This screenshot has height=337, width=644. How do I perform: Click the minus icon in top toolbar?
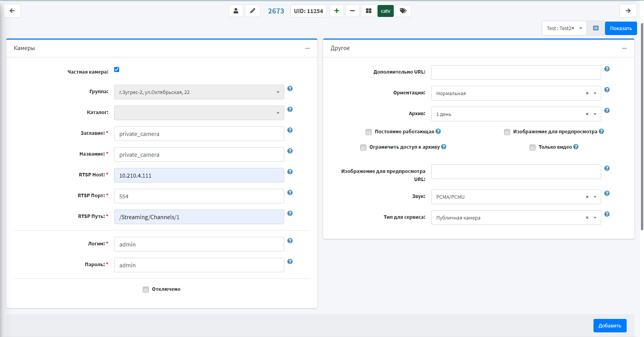(352, 11)
